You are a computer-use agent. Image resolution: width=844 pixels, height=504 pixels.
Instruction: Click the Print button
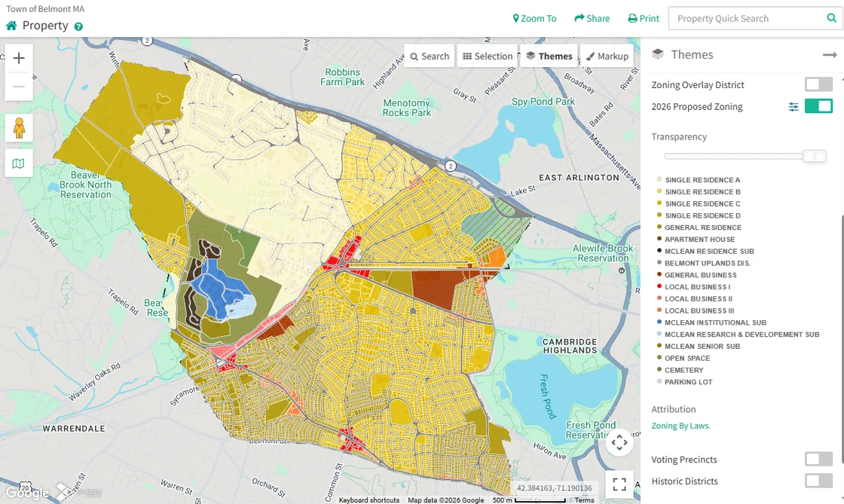tap(644, 18)
